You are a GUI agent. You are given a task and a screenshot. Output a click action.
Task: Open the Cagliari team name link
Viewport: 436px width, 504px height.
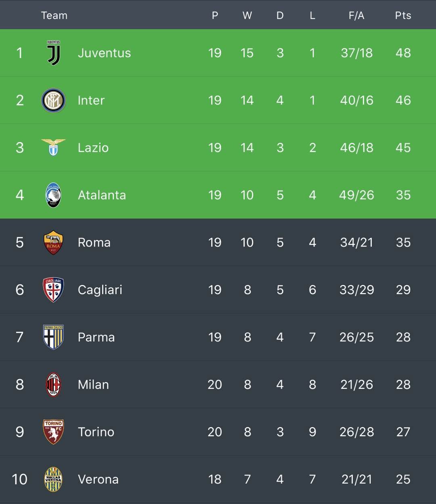tap(100, 290)
